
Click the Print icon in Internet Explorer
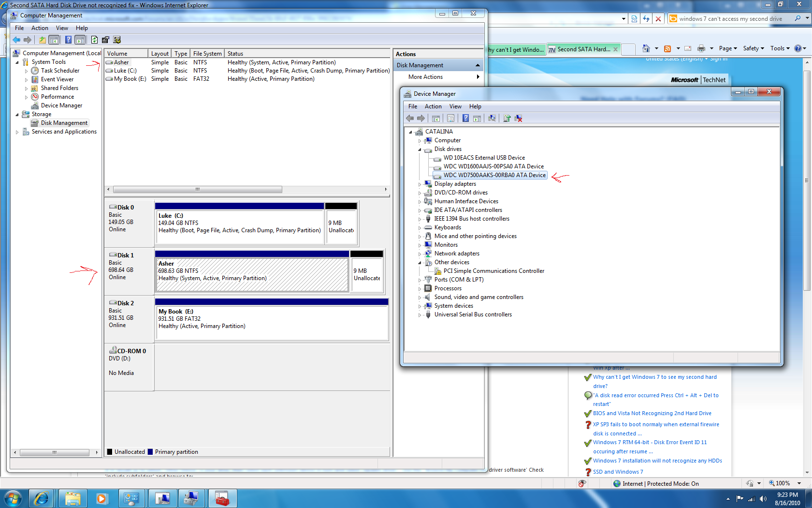(x=701, y=48)
